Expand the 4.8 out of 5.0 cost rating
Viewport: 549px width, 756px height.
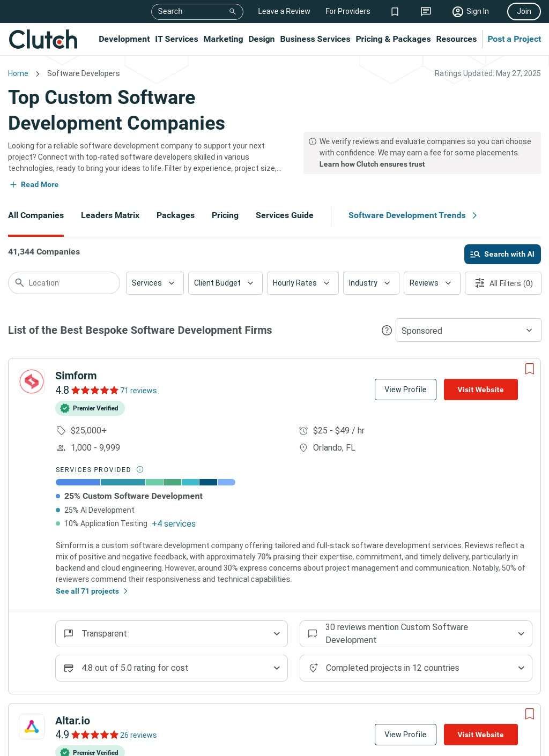(172, 668)
